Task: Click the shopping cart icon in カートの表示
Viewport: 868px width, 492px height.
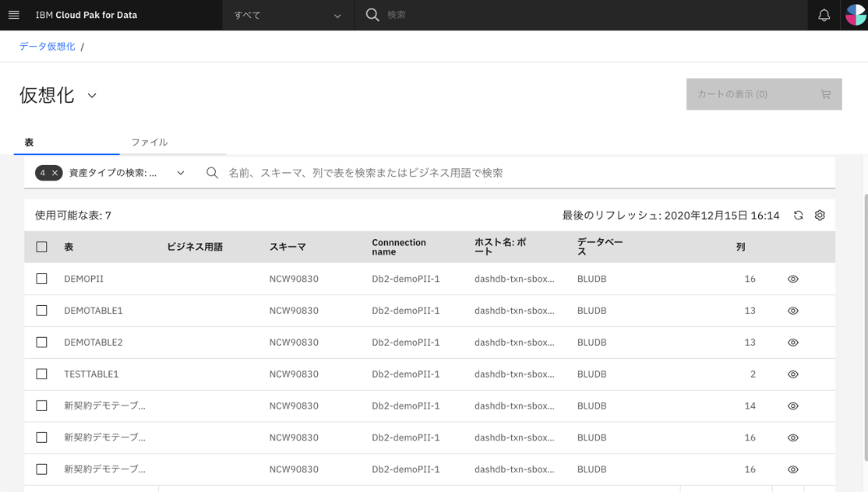Action: point(825,93)
